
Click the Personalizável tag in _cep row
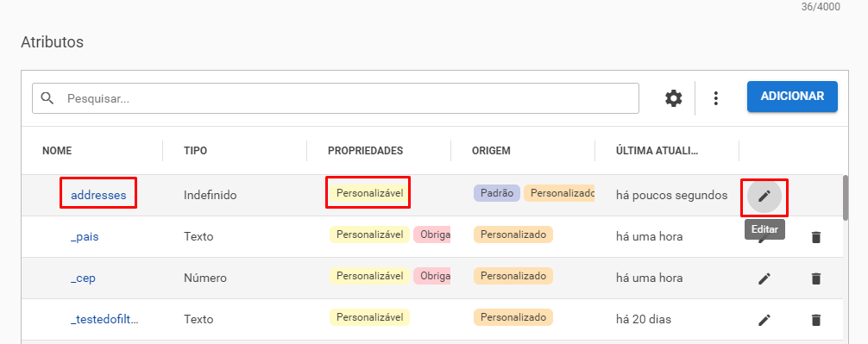[370, 275]
